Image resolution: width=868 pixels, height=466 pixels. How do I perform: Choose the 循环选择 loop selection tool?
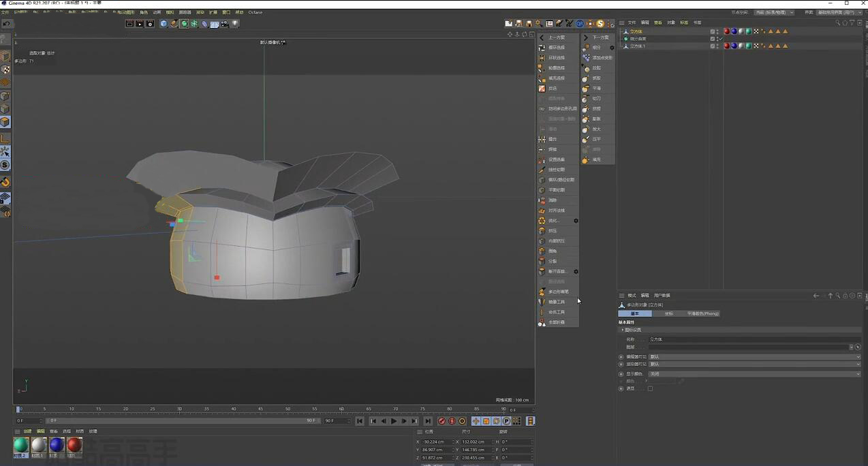click(557, 48)
